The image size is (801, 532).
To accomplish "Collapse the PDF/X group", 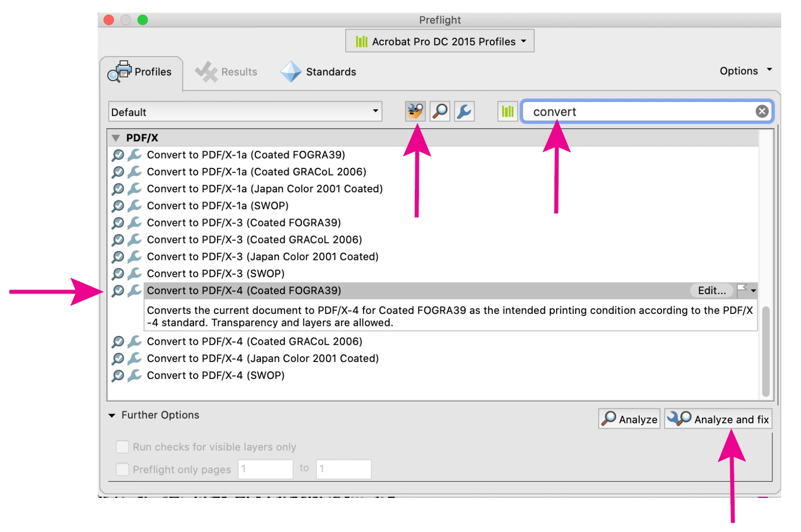I will point(116,138).
